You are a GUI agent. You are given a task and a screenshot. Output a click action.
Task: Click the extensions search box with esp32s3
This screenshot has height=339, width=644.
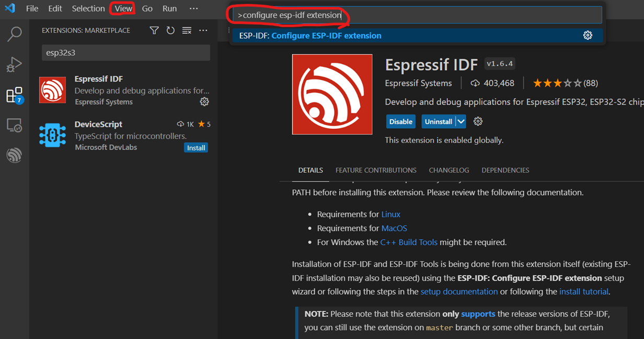click(x=126, y=52)
